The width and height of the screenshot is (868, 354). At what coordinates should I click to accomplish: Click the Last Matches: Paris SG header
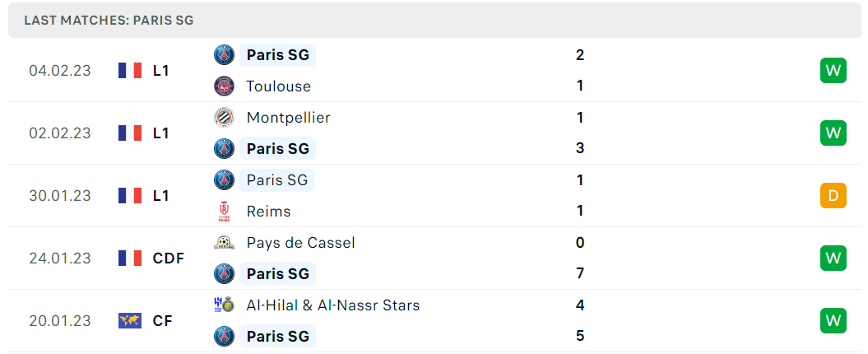pyautogui.click(x=434, y=21)
